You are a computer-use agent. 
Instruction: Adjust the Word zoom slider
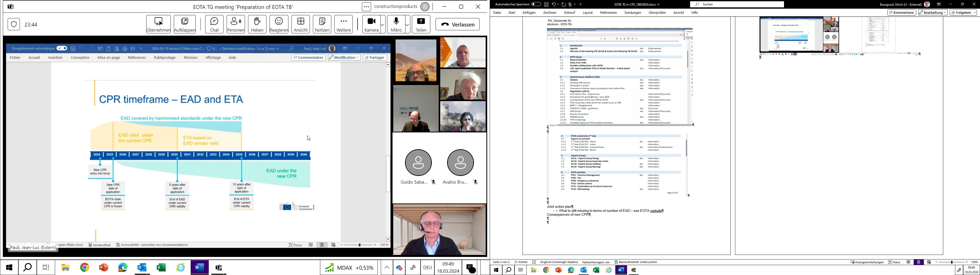point(951,262)
